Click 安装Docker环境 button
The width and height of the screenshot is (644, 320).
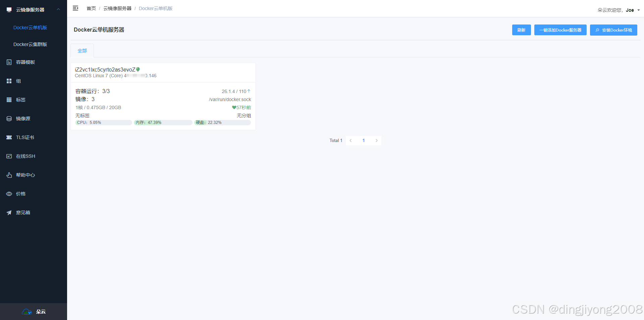(x=613, y=30)
